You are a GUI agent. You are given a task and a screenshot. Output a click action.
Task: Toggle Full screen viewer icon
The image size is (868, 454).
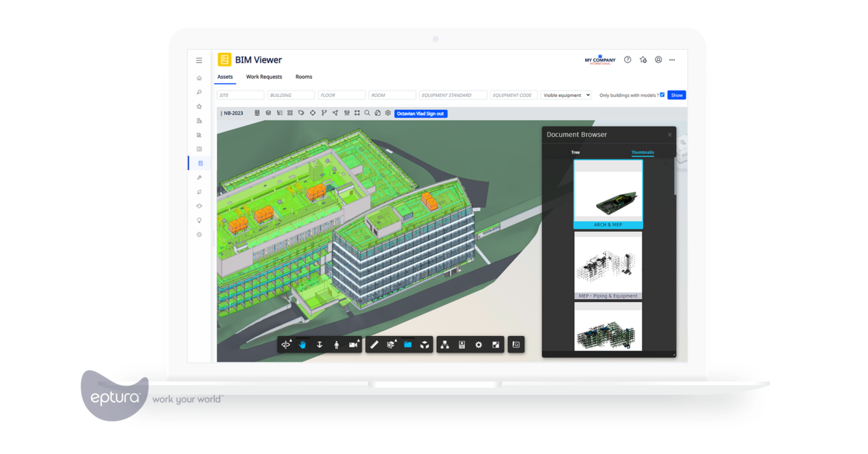point(495,345)
